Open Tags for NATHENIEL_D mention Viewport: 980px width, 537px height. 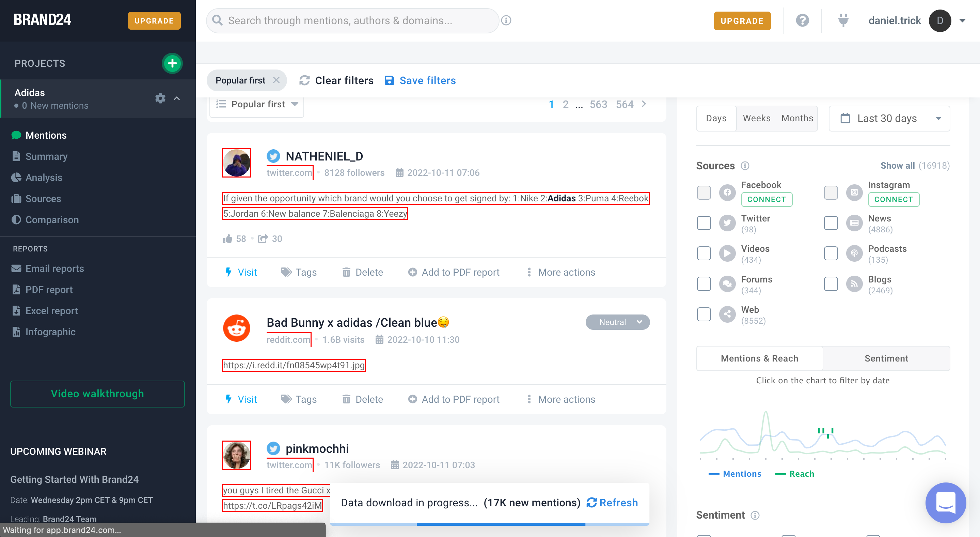pyautogui.click(x=299, y=272)
